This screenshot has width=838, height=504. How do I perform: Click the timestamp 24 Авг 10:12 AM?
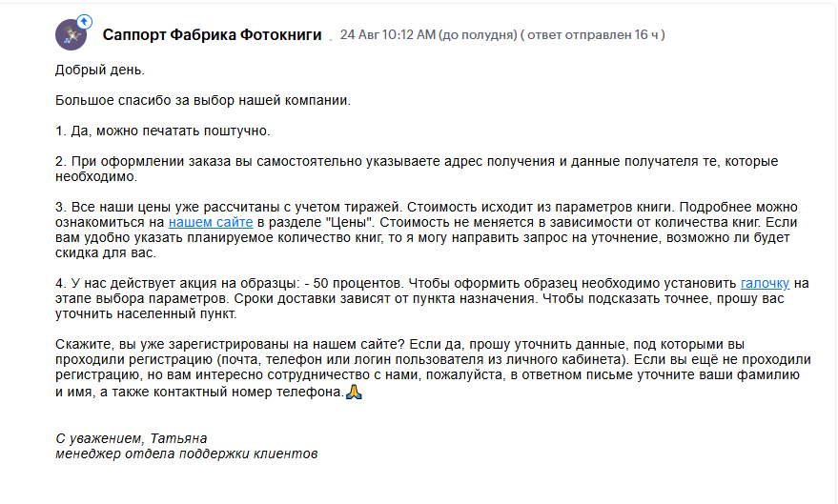coord(387,34)
